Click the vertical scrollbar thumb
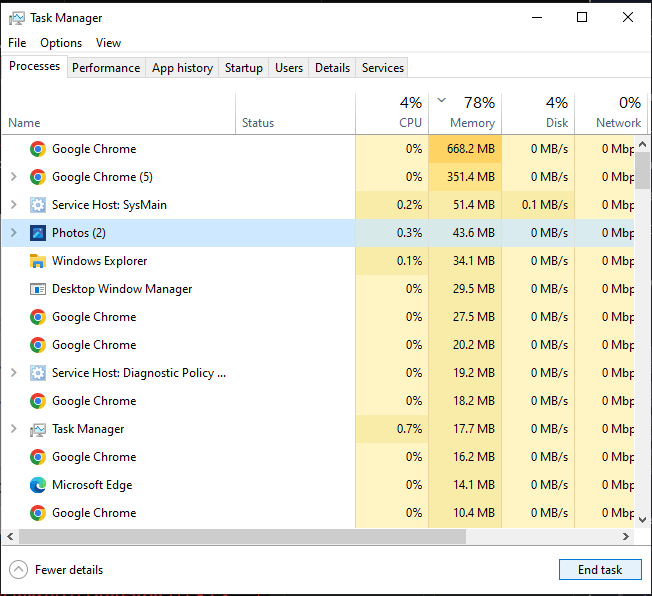652x596 pixels. (642, 171)
